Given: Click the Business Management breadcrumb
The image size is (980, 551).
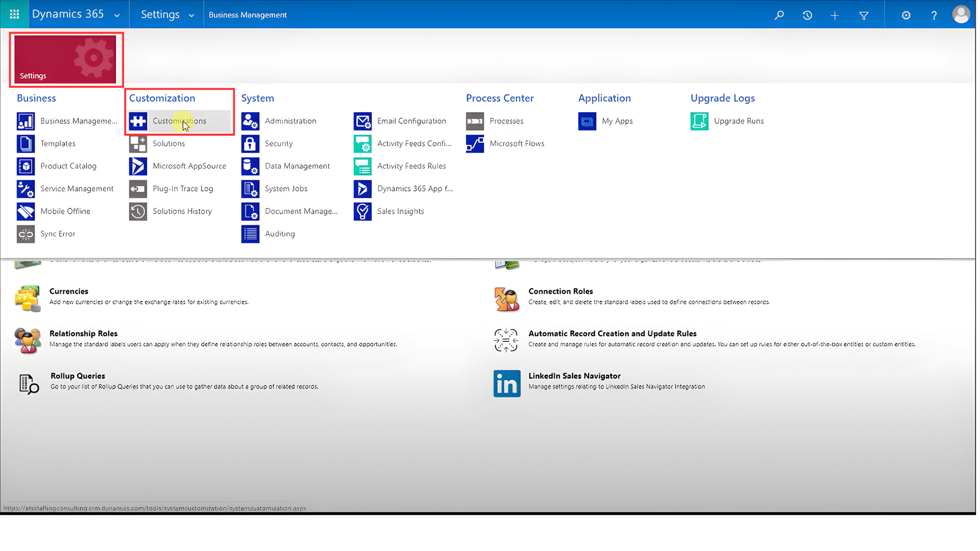Looking at the screenshot, I should pos(248,15).
